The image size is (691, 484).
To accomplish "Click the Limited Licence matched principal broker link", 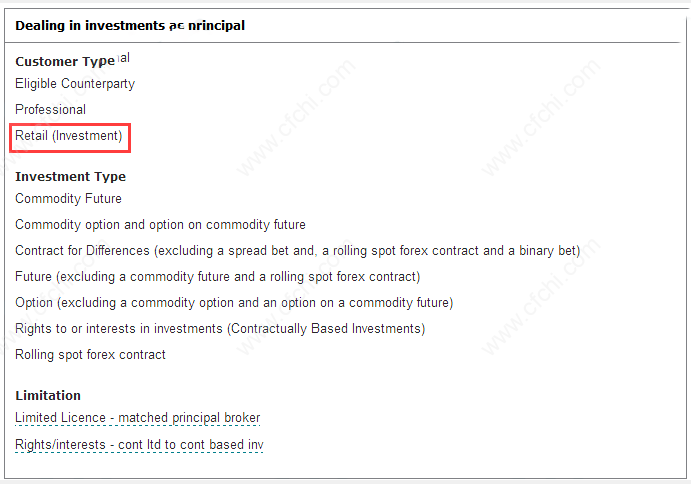I will pyautogui.click(x=137, y=417).
